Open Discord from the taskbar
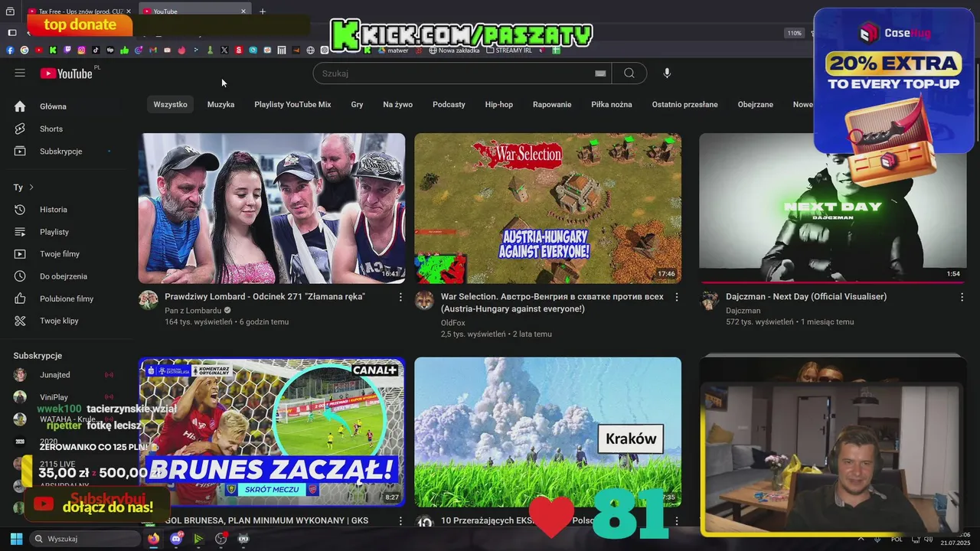Image resolution: width=980 pixels, height=551 pixels. [176, 539]
